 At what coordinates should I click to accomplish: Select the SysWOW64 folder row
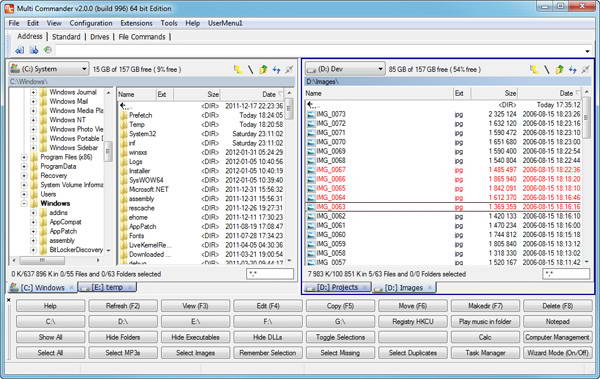(202, 180)
